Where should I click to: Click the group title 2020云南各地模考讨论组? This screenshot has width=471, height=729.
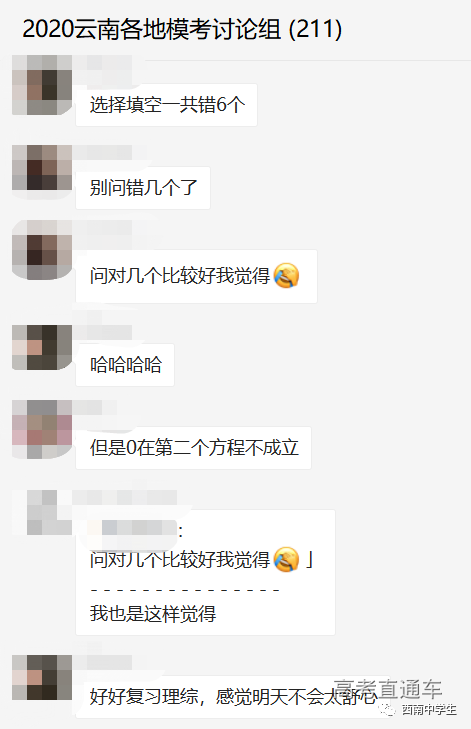point(152,29)
